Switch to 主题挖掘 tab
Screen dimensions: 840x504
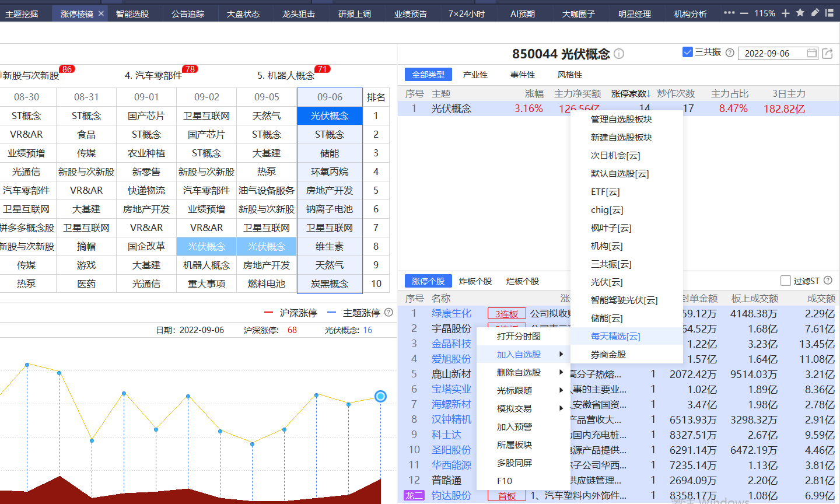click(22, 13)
